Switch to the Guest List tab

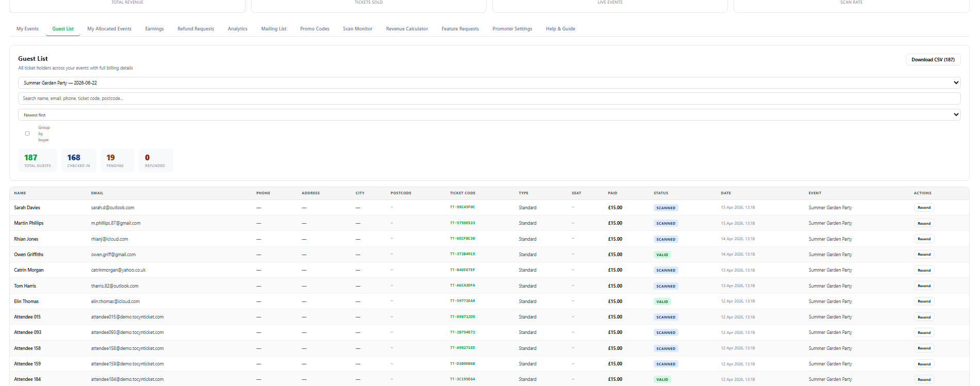[63, 29]
